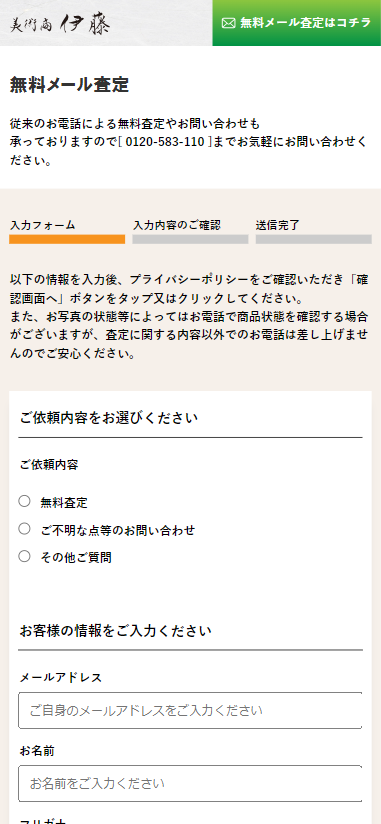Image resolution: width=381 pixels, height=824 pixels.
Task: Click the 入力内容のご確認 step label
Action: tap(177, 225)
